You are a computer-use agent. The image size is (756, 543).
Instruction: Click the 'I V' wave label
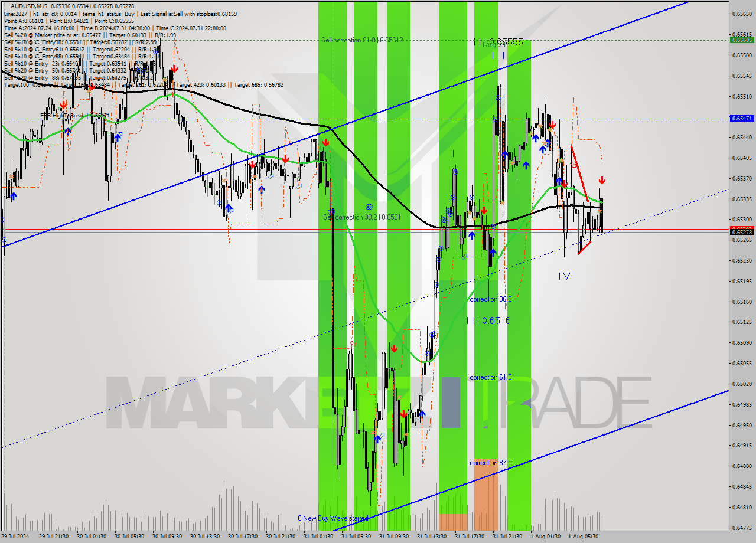point(564,276)
